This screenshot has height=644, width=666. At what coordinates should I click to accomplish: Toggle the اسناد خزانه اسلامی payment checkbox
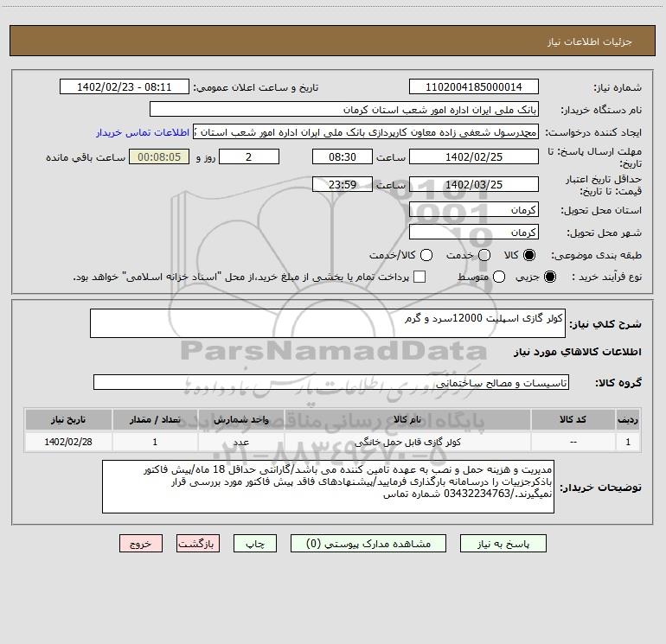[419, 277]
